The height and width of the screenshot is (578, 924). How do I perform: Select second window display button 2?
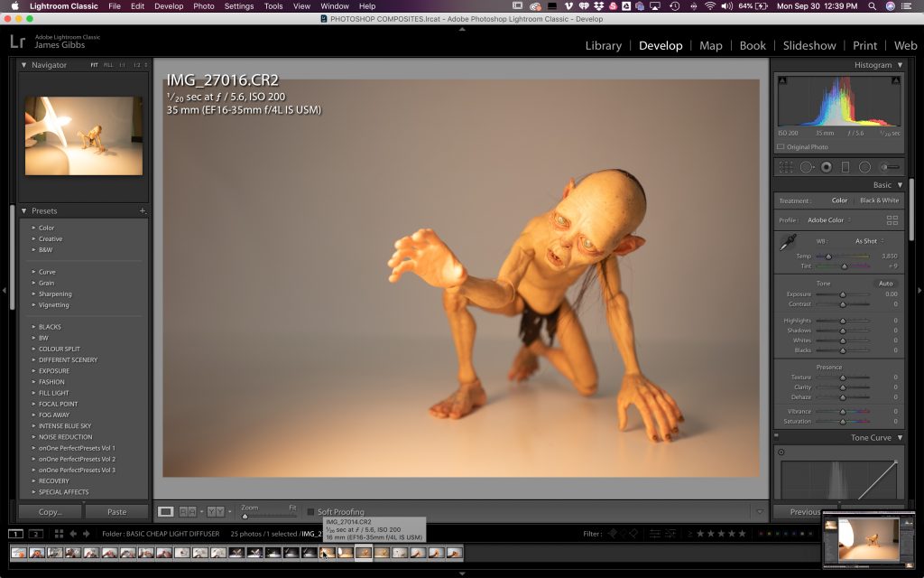pyautogui.click(x=36, y=534)
